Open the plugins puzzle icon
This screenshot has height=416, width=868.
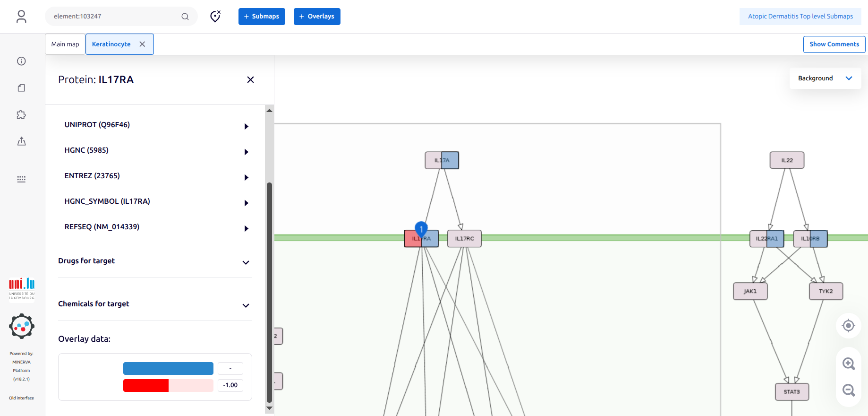[x=21, y=115]
